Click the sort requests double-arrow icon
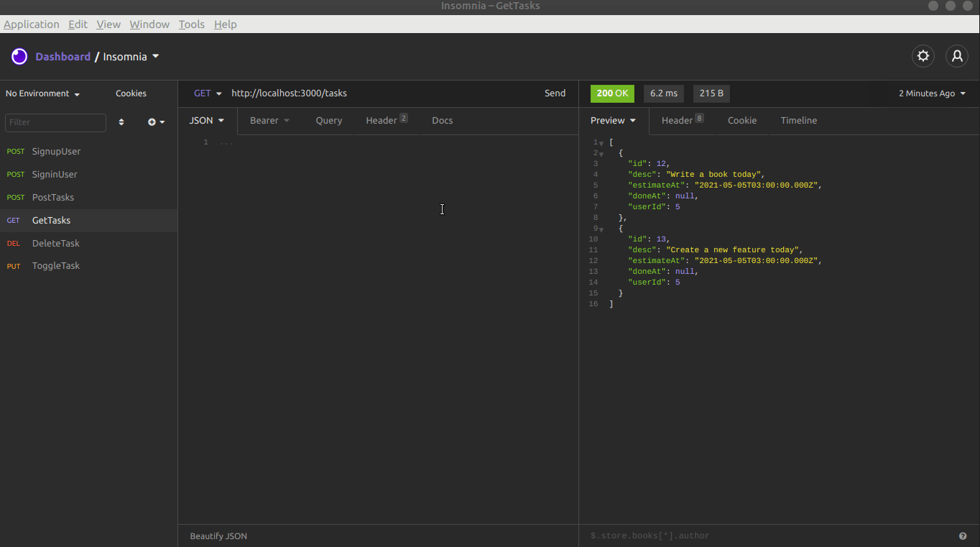The height and width of the screenshot is (547, 980). pos(121,122)
